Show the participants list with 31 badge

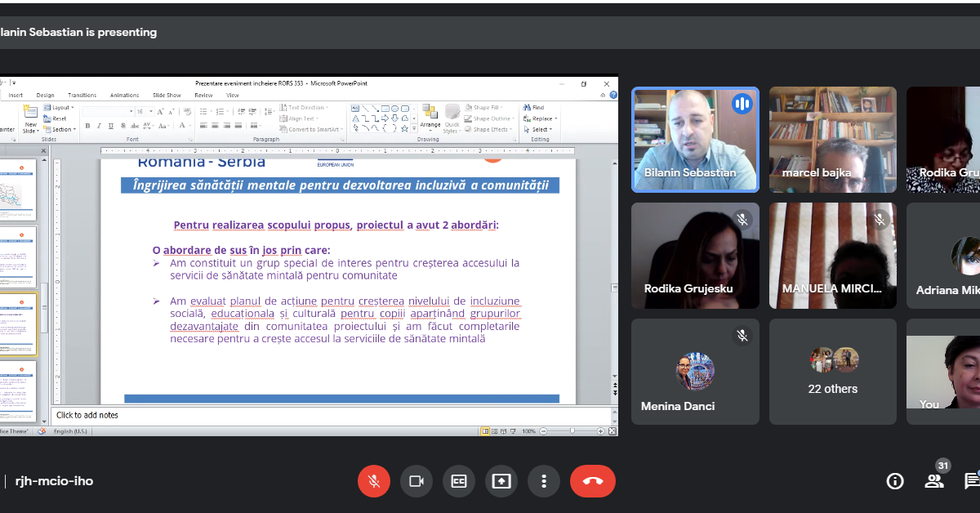tap(934, 480)
